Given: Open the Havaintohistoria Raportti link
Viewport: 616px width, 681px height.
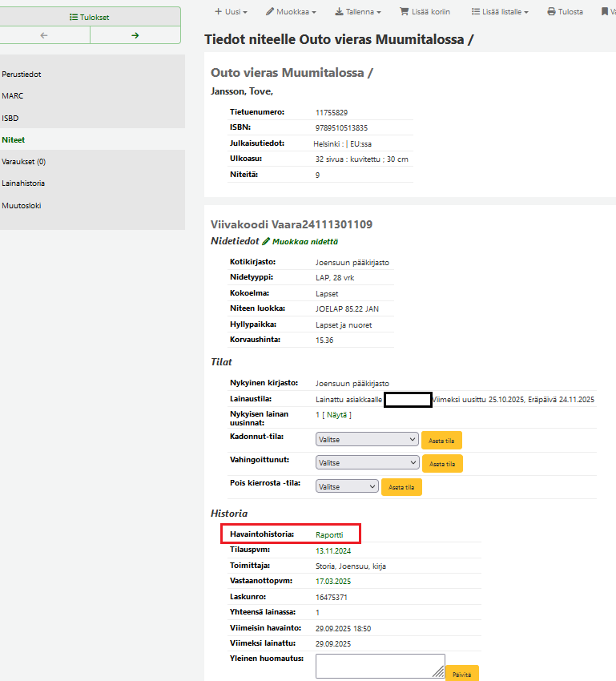Looking at the screenshot, I should (329, 534).
